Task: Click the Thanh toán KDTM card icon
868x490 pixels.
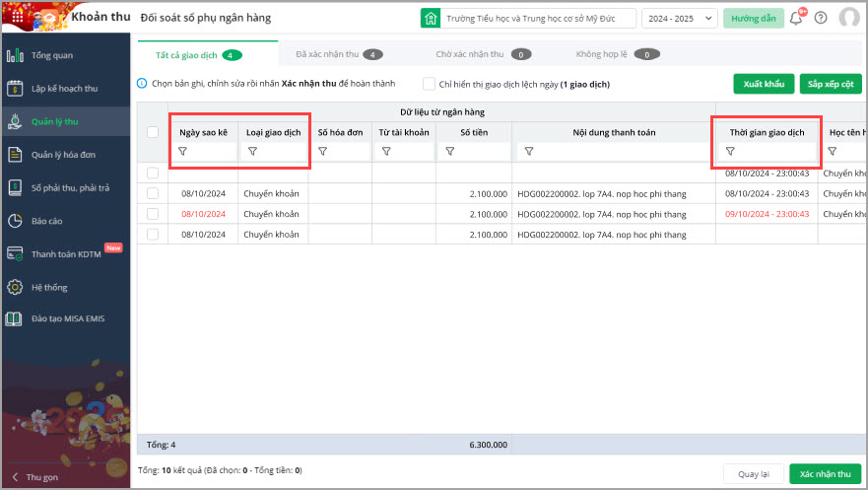Action: pyautogui.click(x=15, y=254)
